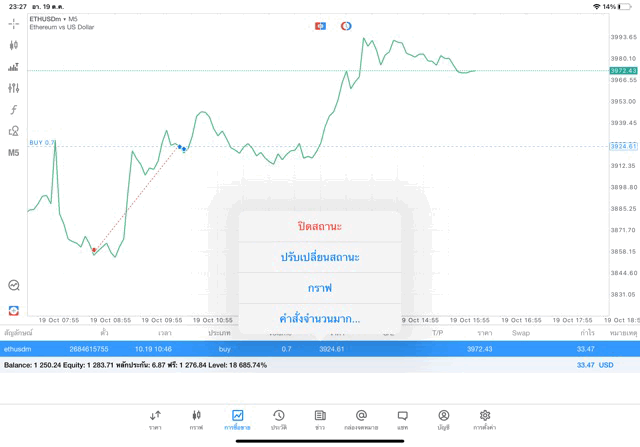Choose คำสั่งจำนวนมาก (bulk operations) option

coord(320,319)
